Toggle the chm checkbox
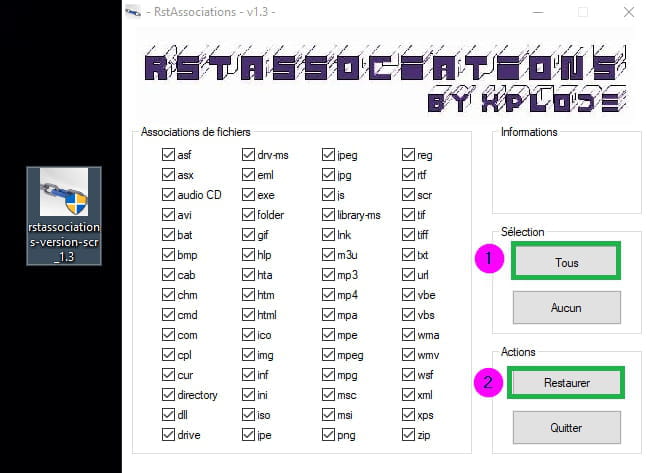The width and height of the screenshot is (651, 473). coord(168,294)
